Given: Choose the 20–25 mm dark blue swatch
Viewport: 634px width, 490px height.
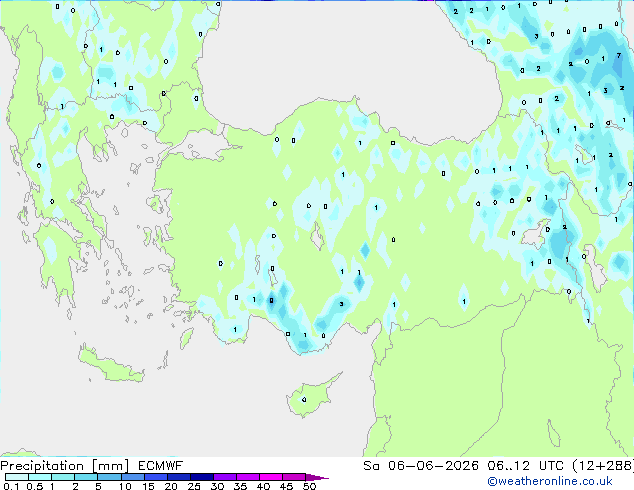Looking at the screenshot, I should pos(178,477).
